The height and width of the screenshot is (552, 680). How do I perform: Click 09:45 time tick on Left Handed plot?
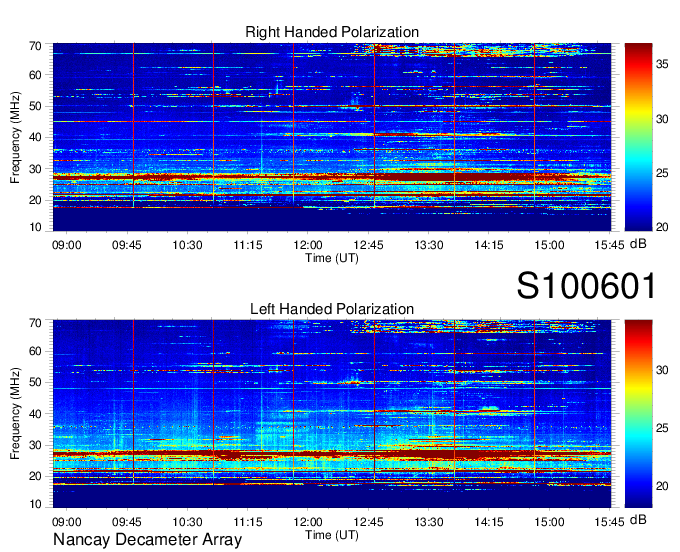tap(127, 522)
